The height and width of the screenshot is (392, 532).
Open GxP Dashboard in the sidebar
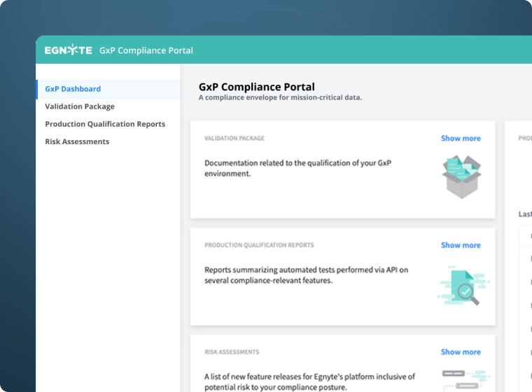(73, 89)
